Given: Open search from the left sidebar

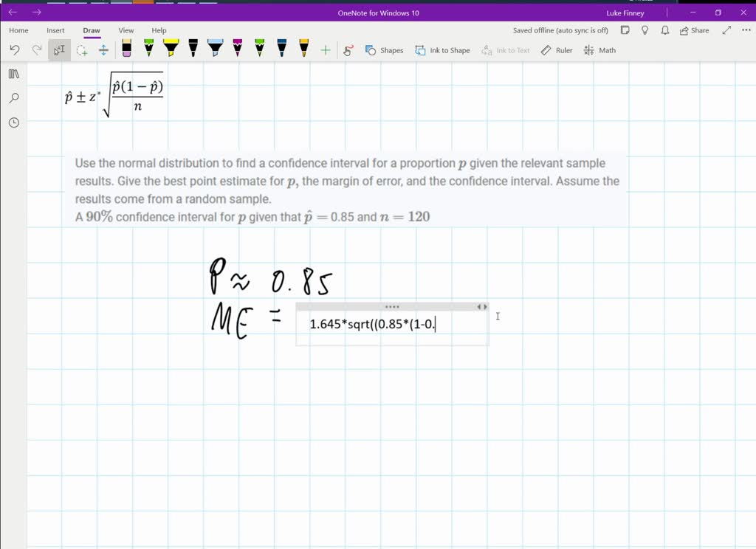Looking at the screenshot, I should click(x=13, y=98).
